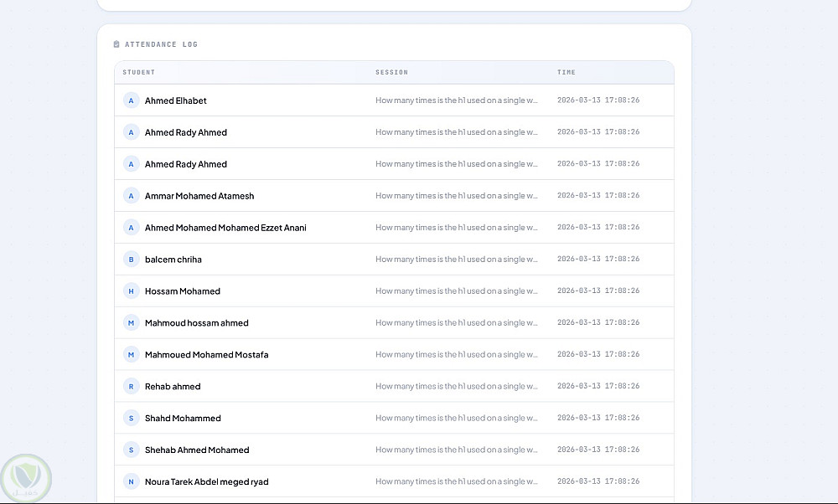
Task: Click the avatar next to Shahd Mohammed
Action: click(x=131, y=419)
